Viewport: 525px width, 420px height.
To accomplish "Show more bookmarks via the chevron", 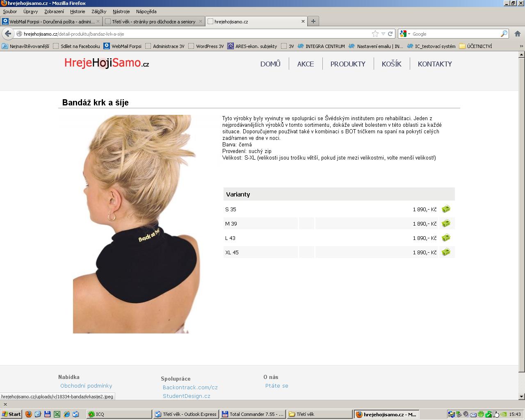I will point(521,46).
